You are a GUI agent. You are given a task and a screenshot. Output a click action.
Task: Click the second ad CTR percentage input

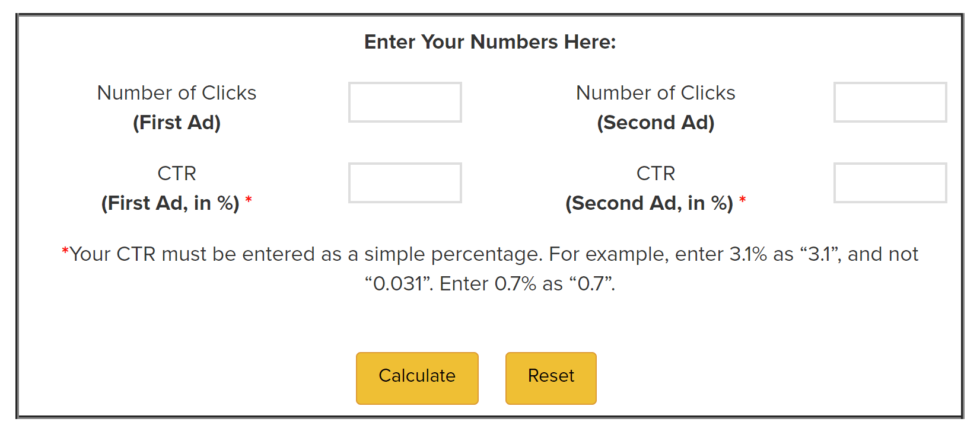tap(890, 183)
